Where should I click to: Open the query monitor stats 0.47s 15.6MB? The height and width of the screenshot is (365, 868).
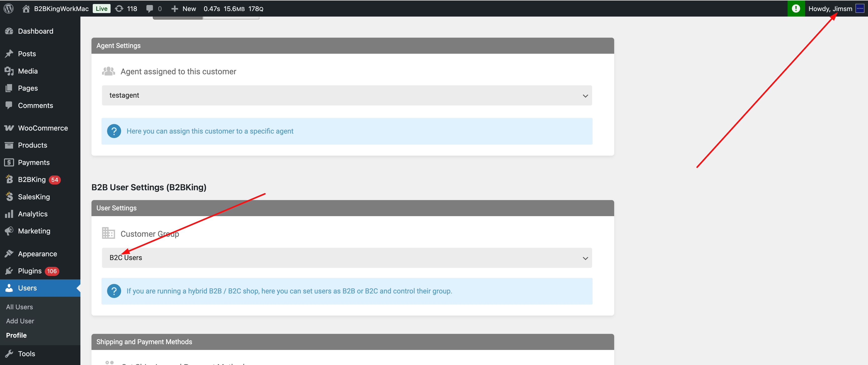click(x=233, y=9)
